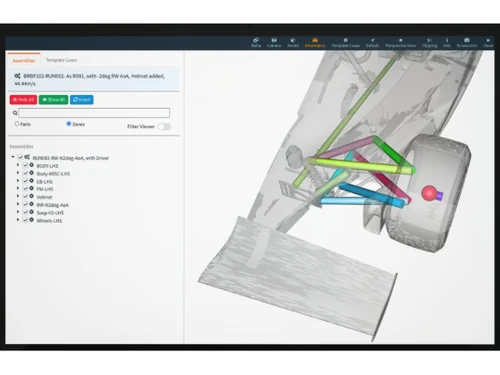Reset view with the Default toolbar icon

coord(372,43)
